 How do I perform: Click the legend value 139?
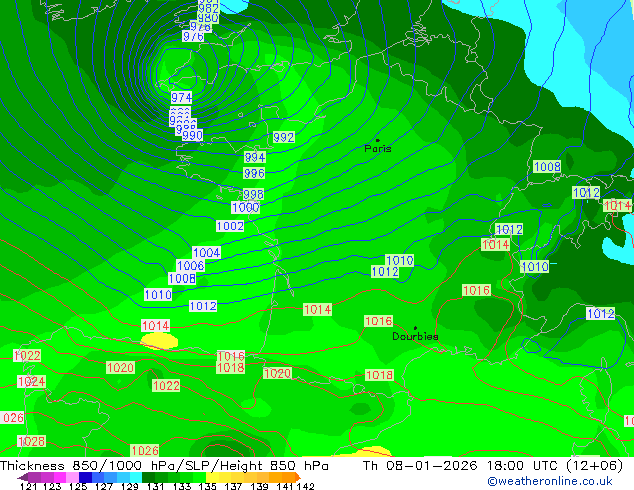point(259,486)
